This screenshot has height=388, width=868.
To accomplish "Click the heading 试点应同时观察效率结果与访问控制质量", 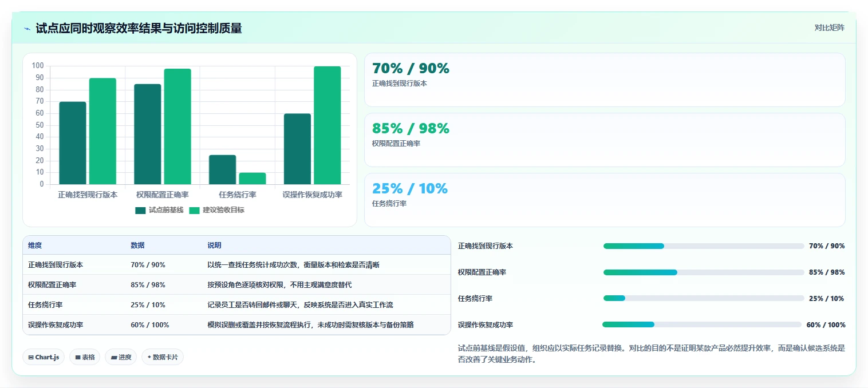I will (x=139, y=28).
